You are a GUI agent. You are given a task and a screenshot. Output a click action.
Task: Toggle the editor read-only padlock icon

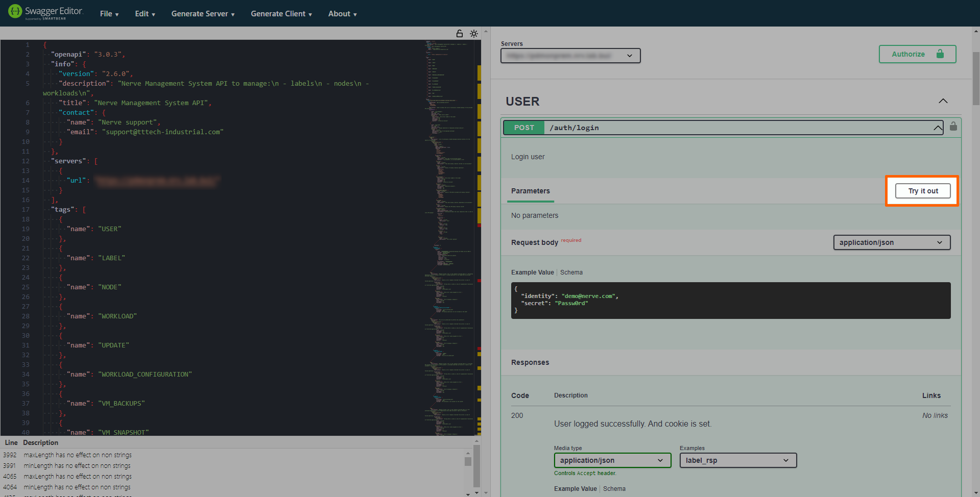[459, 33]
